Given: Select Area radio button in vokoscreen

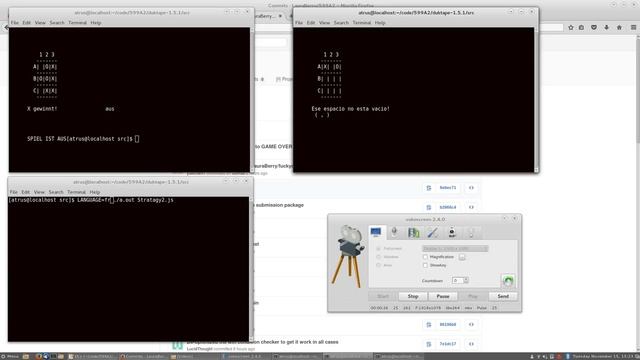Looking at the screenshot, I should [378, 265].
